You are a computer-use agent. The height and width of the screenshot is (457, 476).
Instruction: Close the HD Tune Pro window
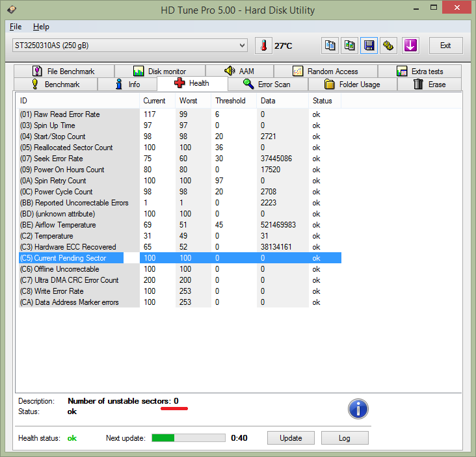point(457,8)
